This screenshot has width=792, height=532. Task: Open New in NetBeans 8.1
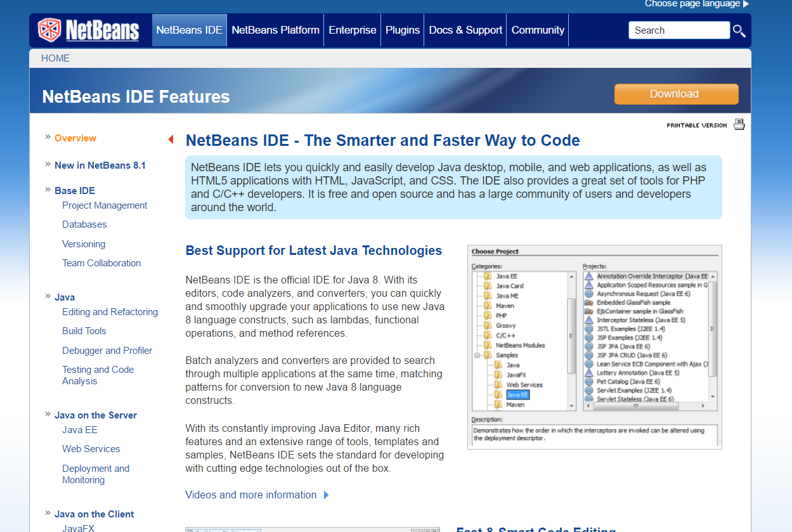point(100,165)
